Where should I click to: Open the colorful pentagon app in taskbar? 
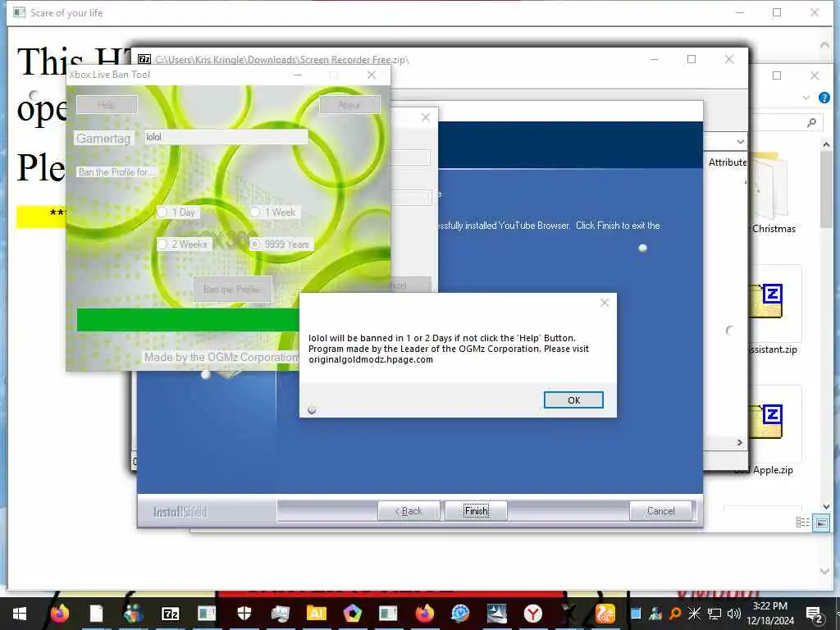tap(353, 614)
